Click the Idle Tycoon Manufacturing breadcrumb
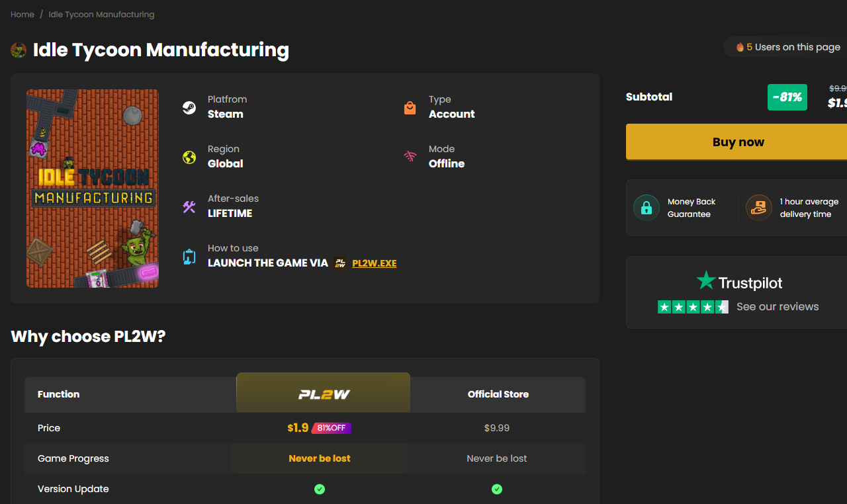The width and height of the screenshot is (847, 504). pos(101,14)
